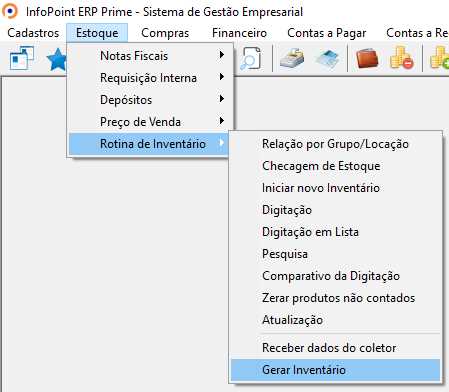The height and width of the screenshot is (392, 449).
Task: Click the blue star favorites icon
Action: 57,59
